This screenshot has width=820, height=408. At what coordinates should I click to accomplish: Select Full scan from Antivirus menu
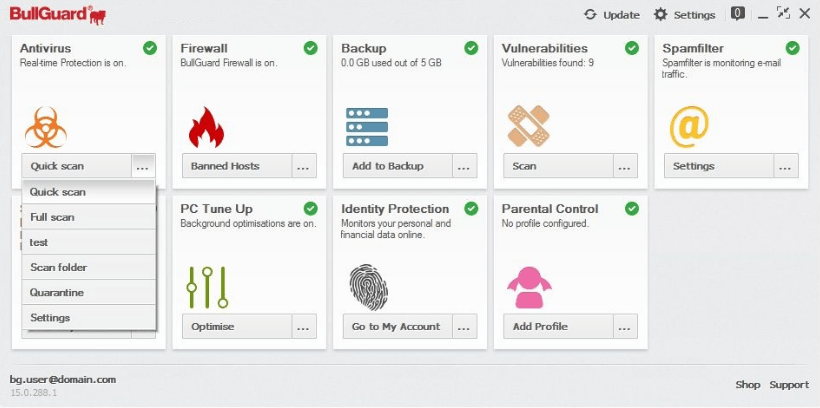pos(89,217)
